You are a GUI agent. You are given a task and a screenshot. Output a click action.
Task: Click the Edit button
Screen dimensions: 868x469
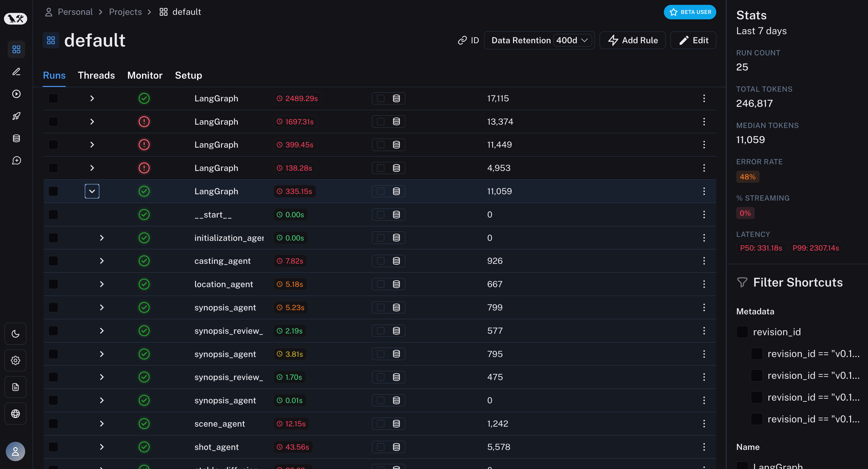(694, 41)
